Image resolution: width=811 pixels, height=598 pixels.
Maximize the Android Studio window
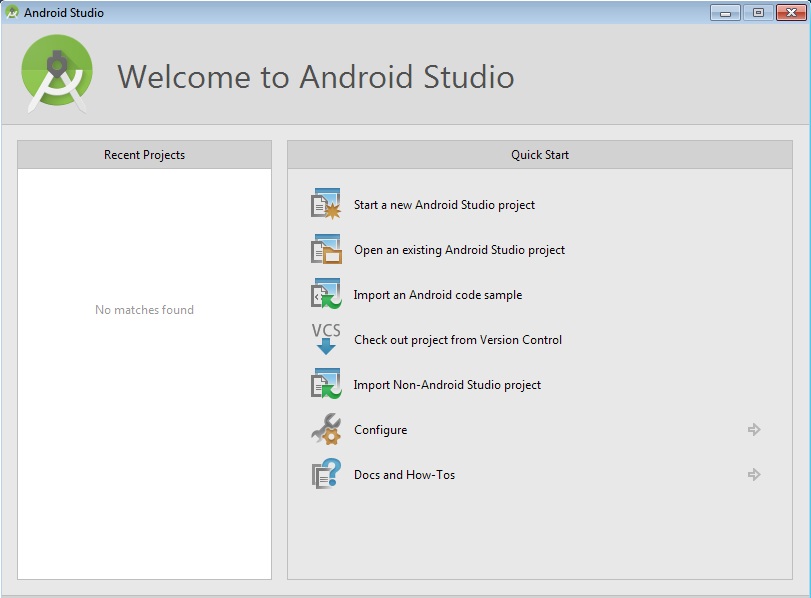coord(758,13)
